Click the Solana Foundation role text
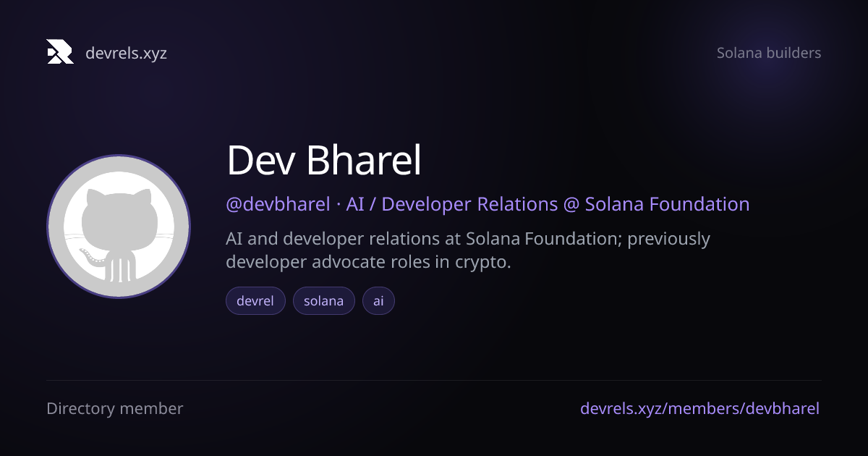The height and width of the screenshot is (456, 868). pos(667,204)
